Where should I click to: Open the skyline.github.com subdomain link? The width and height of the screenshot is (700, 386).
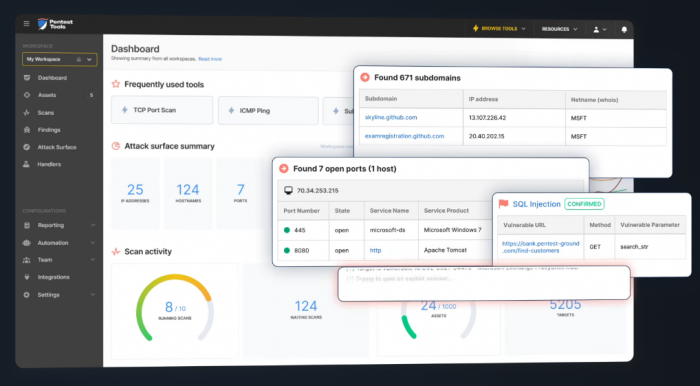(x=391, y=117)
